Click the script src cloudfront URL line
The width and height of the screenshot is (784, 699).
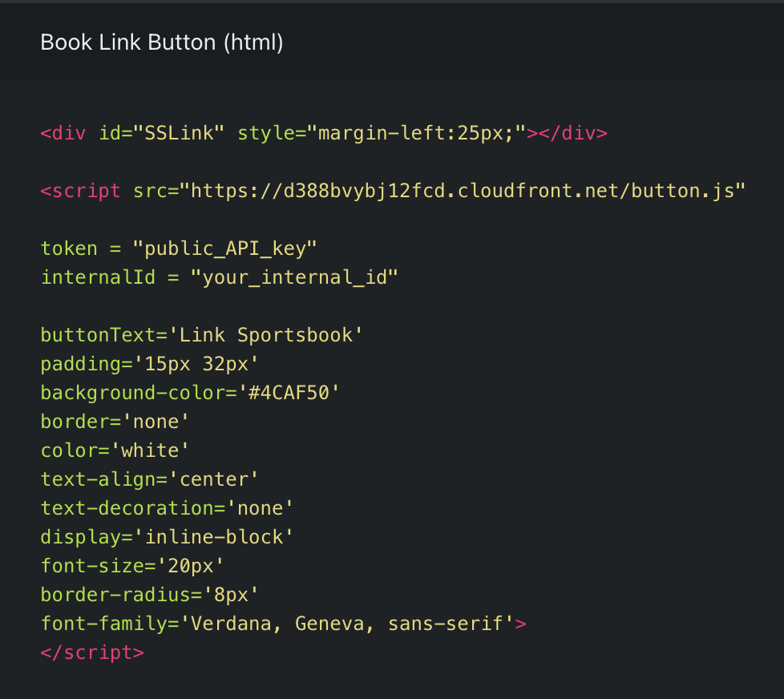pyautogui.click(x=393, y=191)
